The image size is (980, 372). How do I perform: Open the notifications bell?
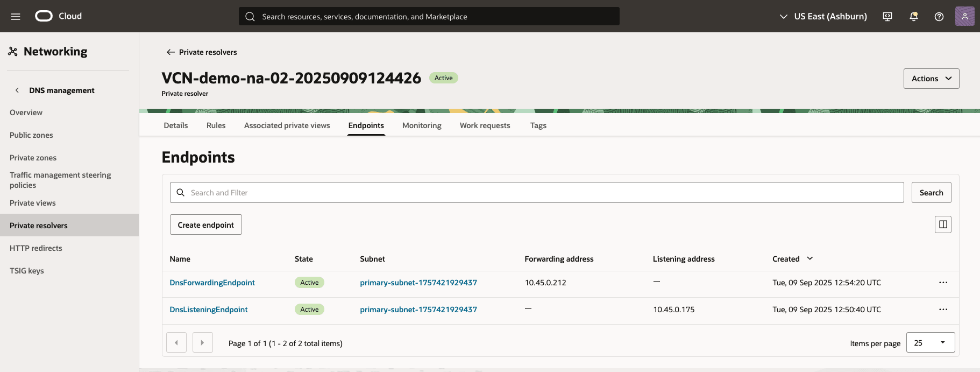click(x=913, y=16)
